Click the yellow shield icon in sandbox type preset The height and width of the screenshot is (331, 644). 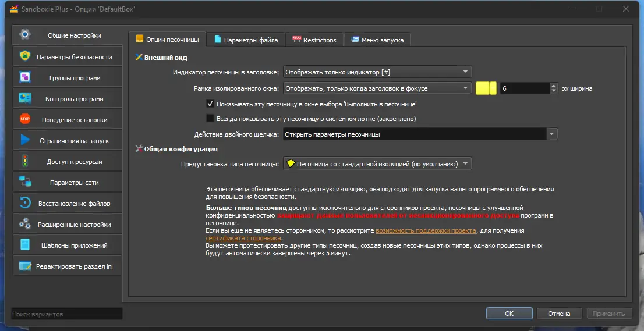(291, 163)
